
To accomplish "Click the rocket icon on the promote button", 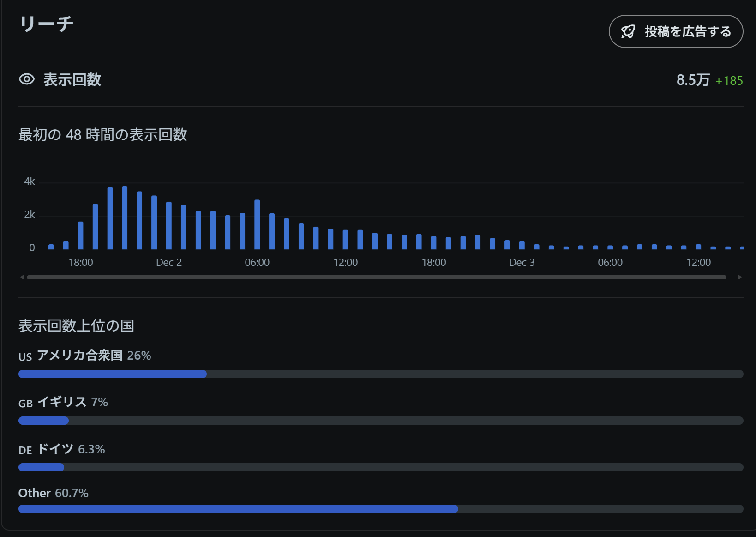I will coord(628,31).
